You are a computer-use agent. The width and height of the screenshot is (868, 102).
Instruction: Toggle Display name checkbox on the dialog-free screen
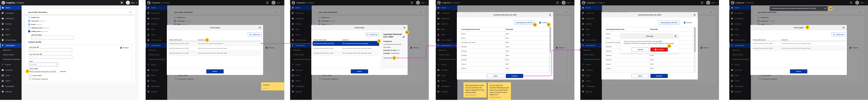[x=29, y=31]
